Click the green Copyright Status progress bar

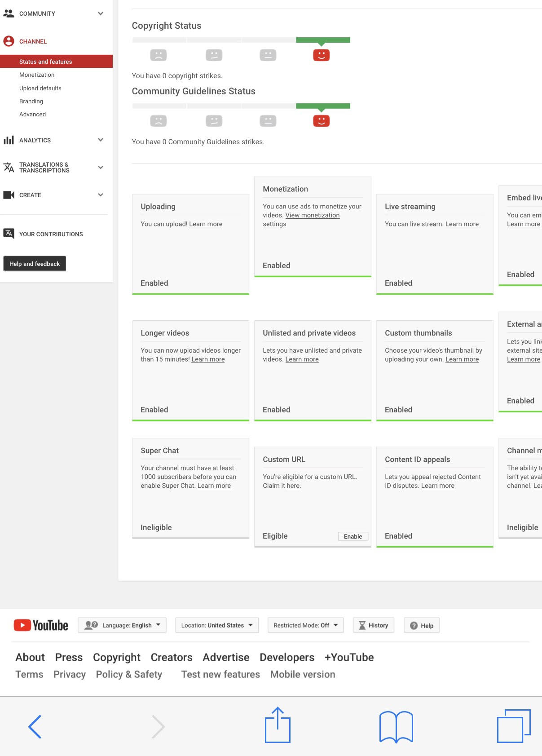[x=323, y=40]
